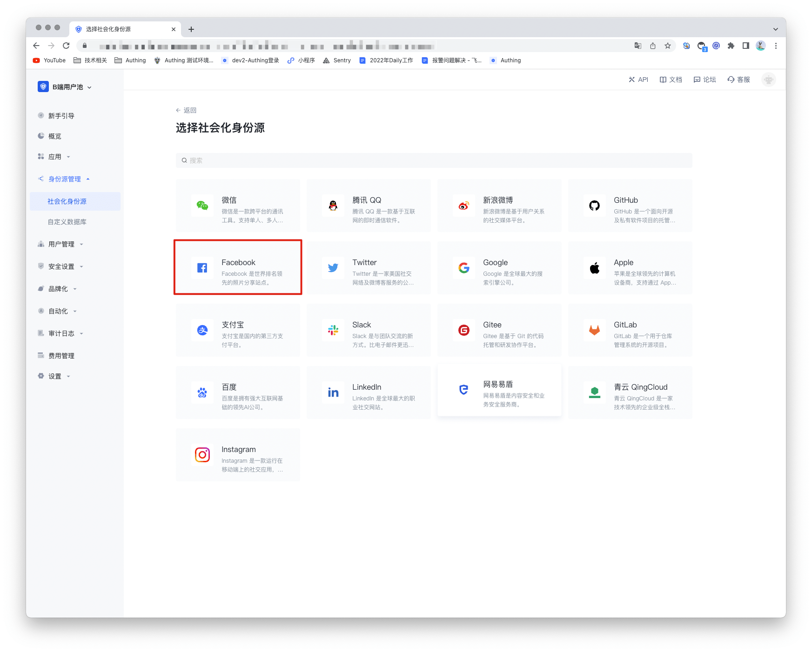Click the Twitter bird icon

pos(333,268)
